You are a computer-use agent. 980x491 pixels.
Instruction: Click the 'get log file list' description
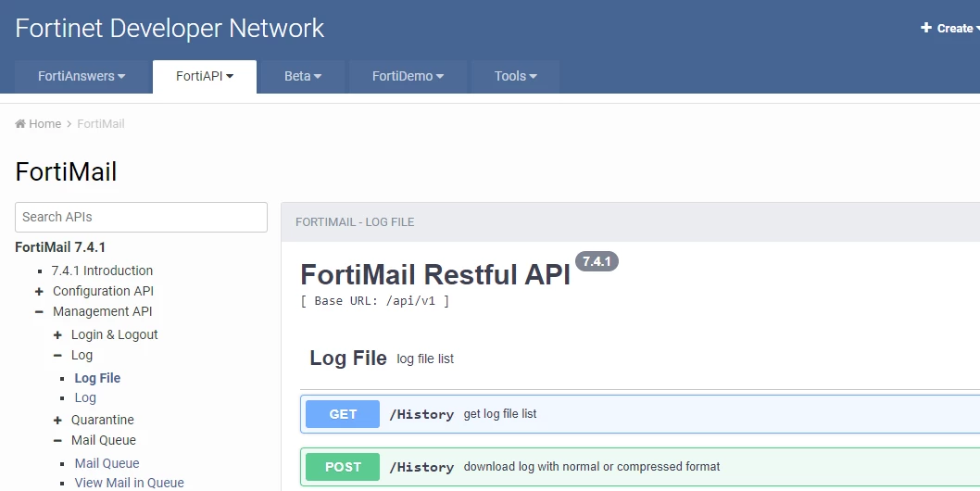pos(500,414)
